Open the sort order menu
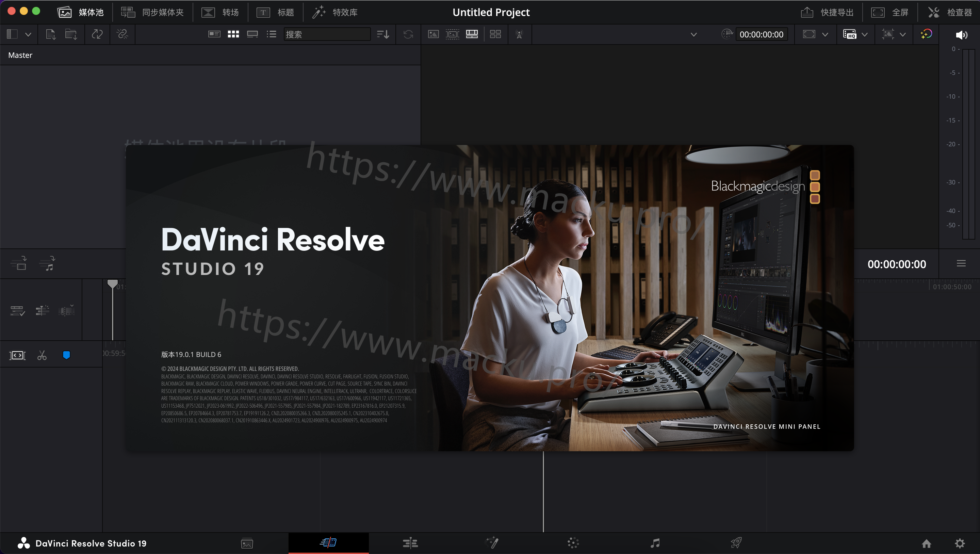This screenshot has height=554, width=980. pyautogui.click(x=383, y=34)
